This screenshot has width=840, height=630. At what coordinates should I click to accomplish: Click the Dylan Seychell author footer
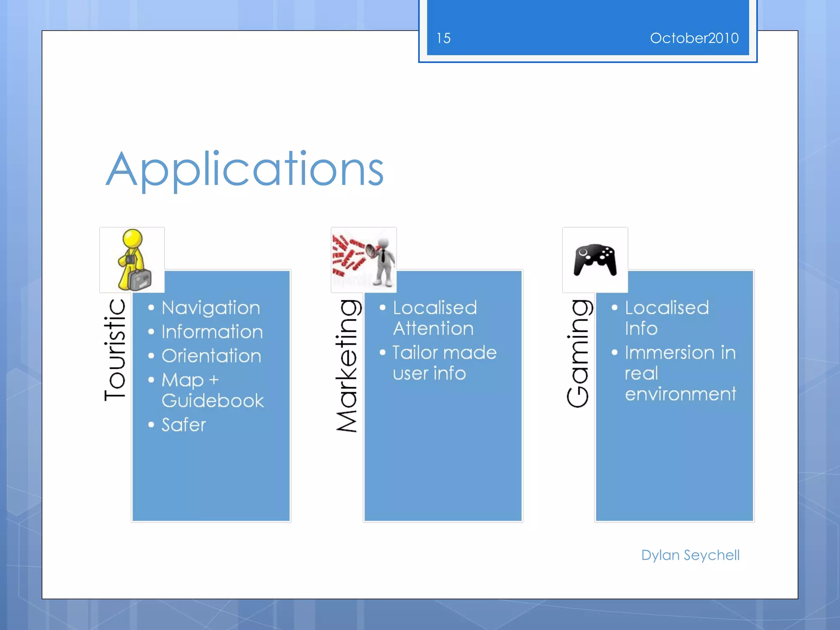(x=690, y=555)
